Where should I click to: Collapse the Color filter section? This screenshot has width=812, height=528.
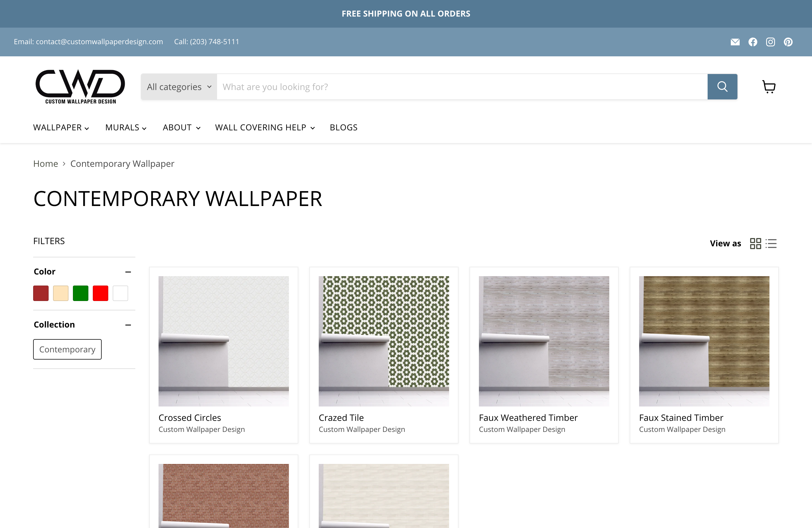click(x=128, y=272)
